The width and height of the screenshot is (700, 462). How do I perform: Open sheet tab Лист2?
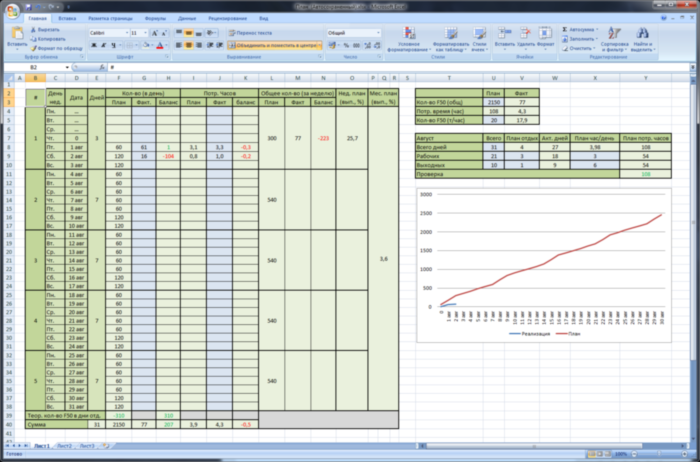[64, 446]
